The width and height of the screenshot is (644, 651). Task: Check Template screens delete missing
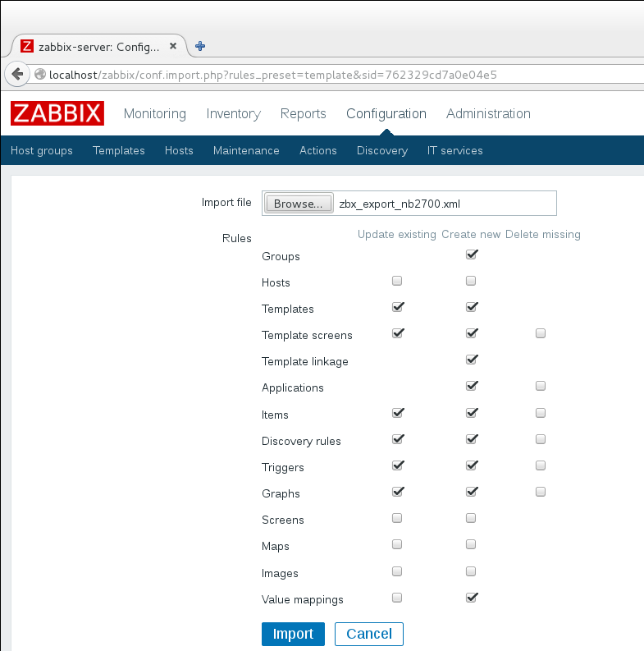[541, 333]
